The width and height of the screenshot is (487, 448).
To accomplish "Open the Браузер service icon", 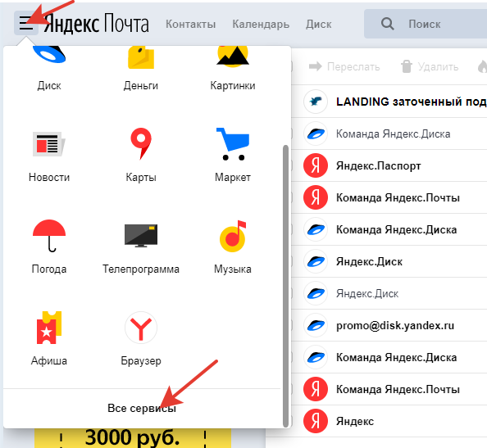I will [x=141, y=328].
